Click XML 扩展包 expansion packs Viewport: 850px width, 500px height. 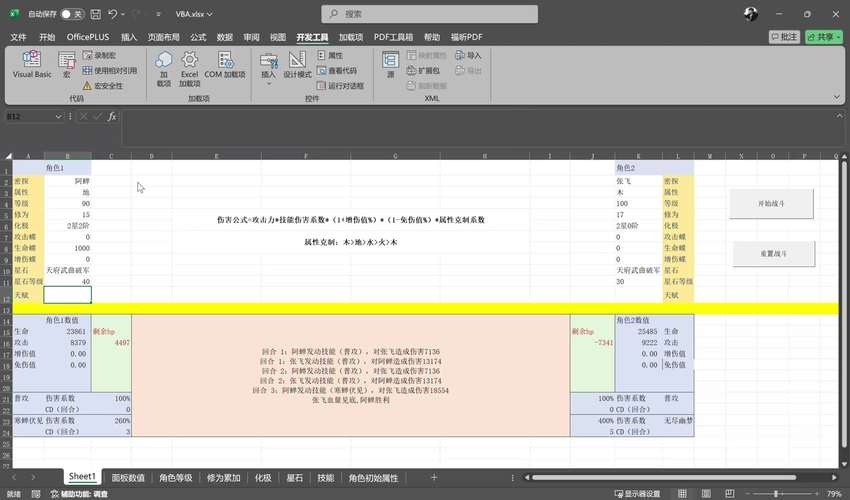[423, 70]
